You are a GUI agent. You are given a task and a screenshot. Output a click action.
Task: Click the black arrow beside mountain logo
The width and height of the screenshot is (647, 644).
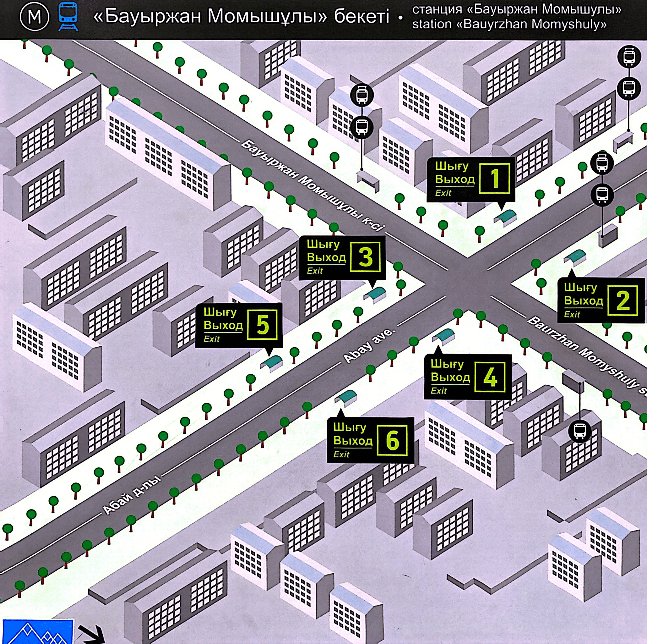click(x=92, y=633)
